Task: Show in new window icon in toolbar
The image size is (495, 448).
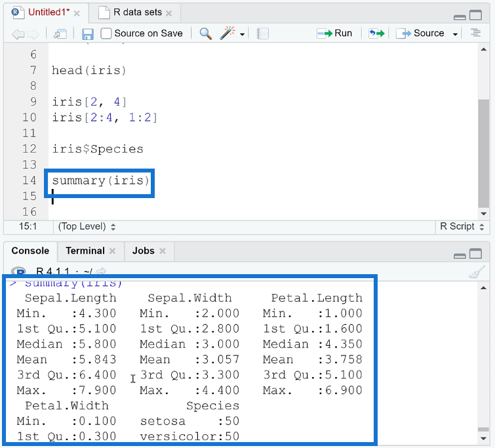Action: point(60,33)
